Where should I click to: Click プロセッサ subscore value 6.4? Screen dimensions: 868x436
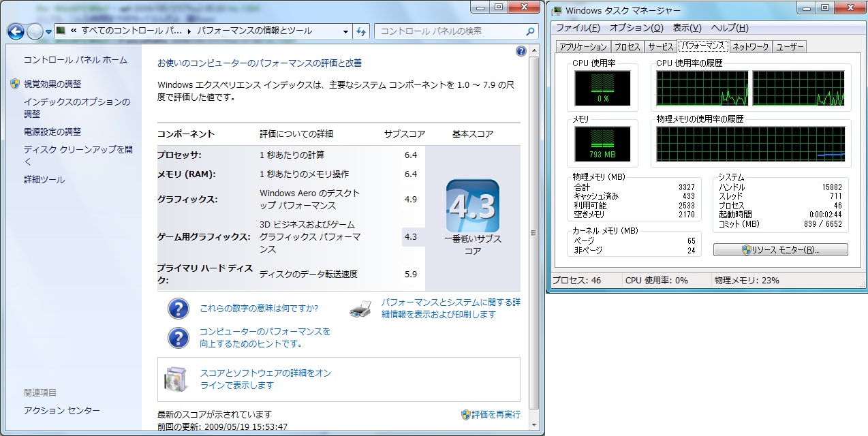[411, 155]
